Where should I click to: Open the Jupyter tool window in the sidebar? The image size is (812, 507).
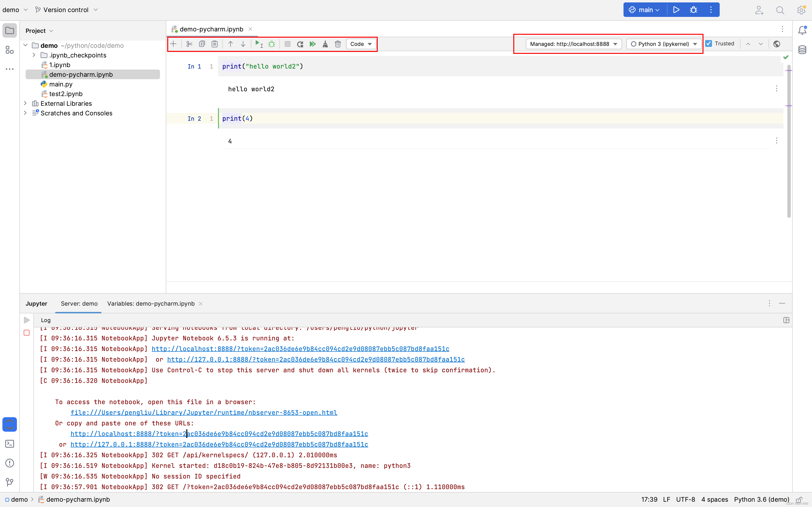[x=9, y=424]
